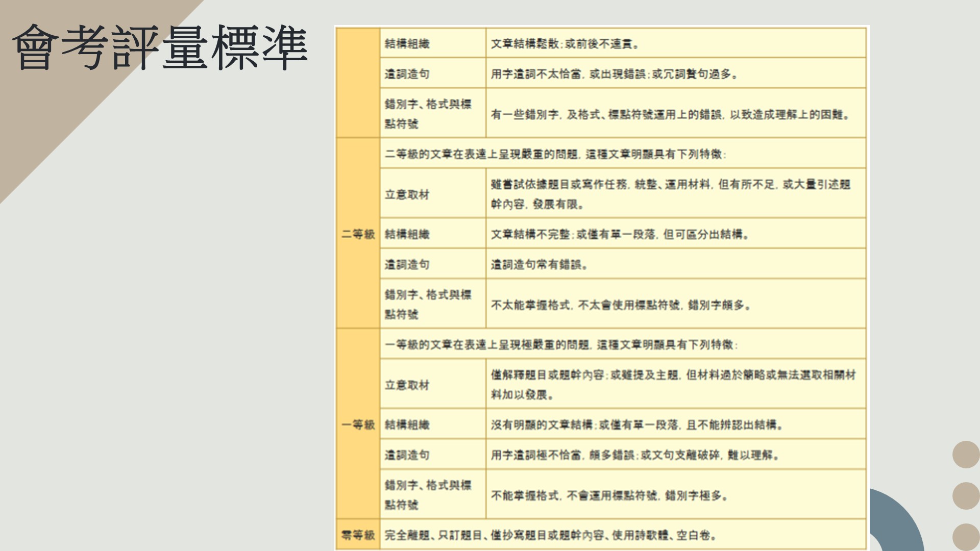Click 一等級的文章 description header row

pos(560,345)
